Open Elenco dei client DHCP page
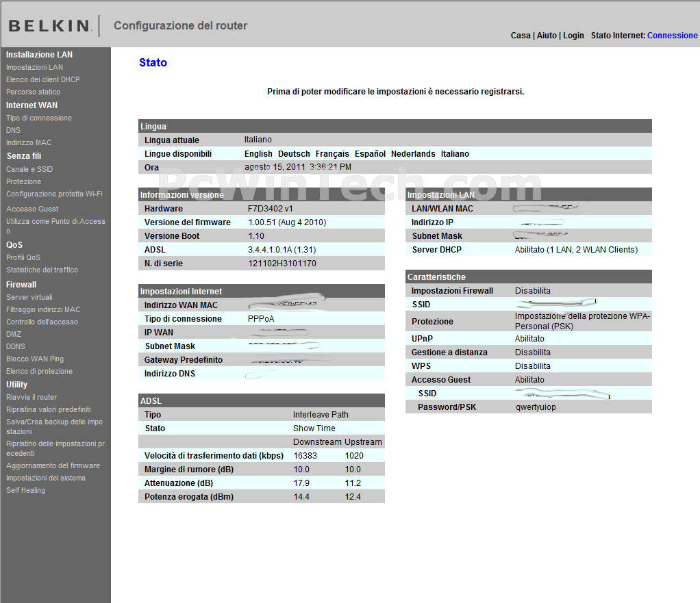This screenshot has height=603, width=700. click(43, 79)
